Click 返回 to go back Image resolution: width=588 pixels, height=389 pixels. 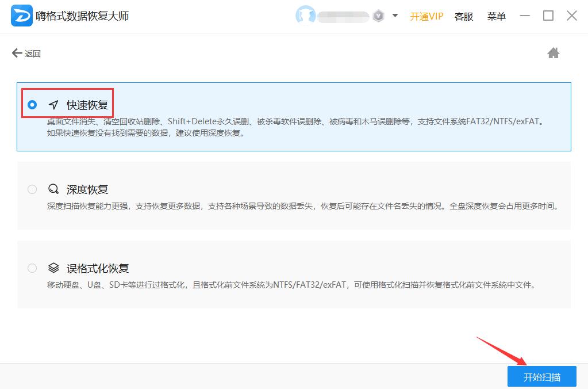click(x=31, y=52)
